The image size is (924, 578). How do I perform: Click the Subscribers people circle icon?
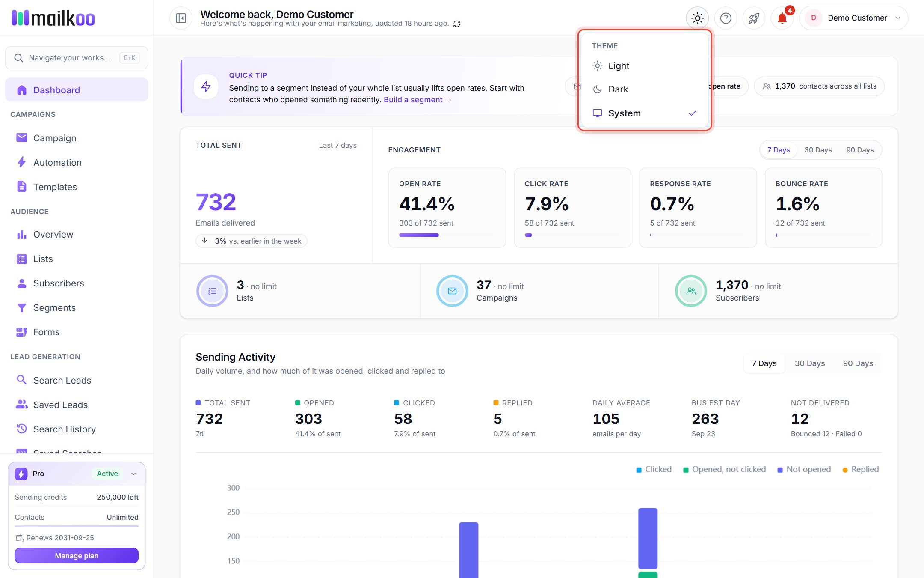pos(691,291)
